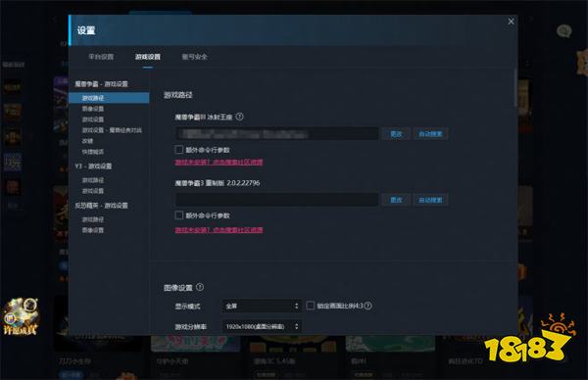Select 游戏路径 under 反恐精英 section
Screen dimensions: 588x380
point(93,219)
